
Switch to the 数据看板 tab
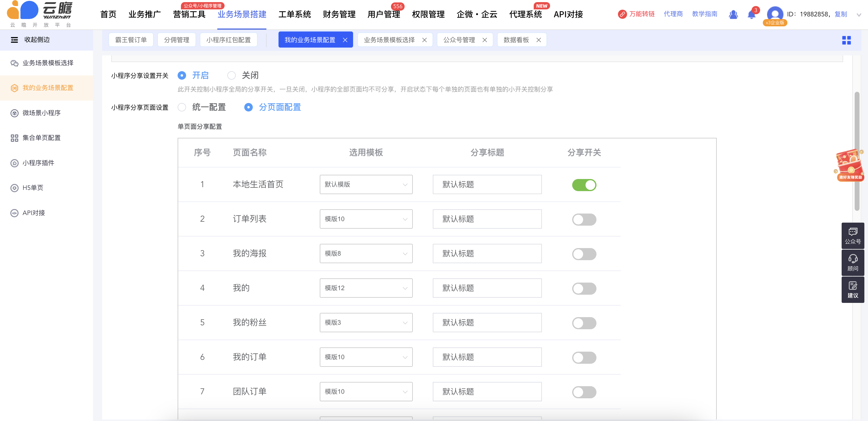tap(516, 40)
